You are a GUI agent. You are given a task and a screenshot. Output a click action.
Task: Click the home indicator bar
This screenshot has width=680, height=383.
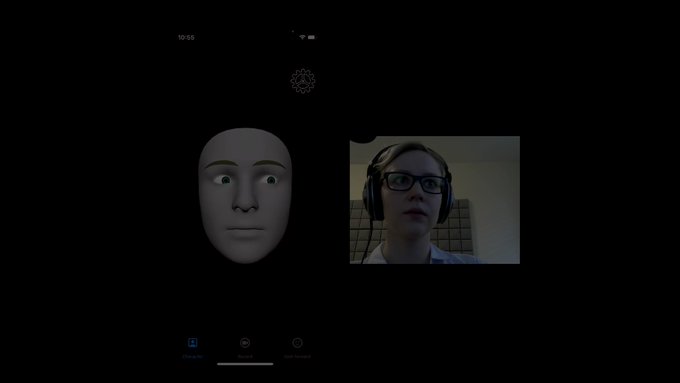pyautogui.click(x=245, y=364)
